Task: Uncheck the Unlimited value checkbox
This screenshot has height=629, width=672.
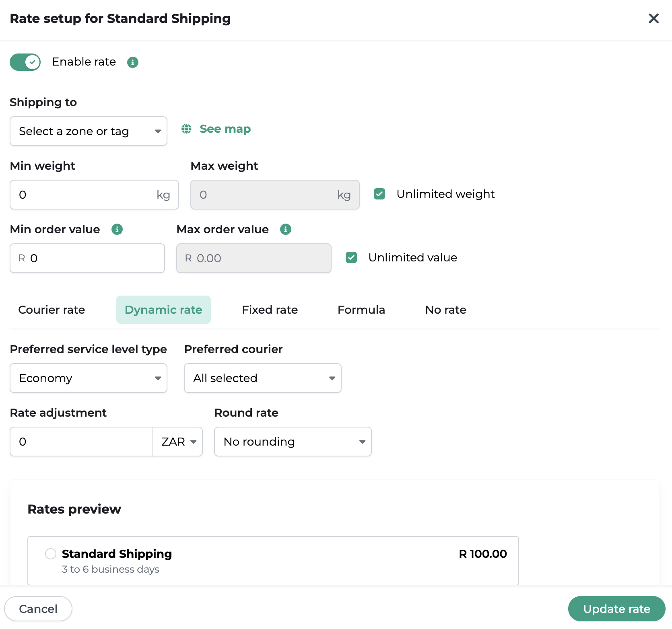Action: tap(351, 257)
